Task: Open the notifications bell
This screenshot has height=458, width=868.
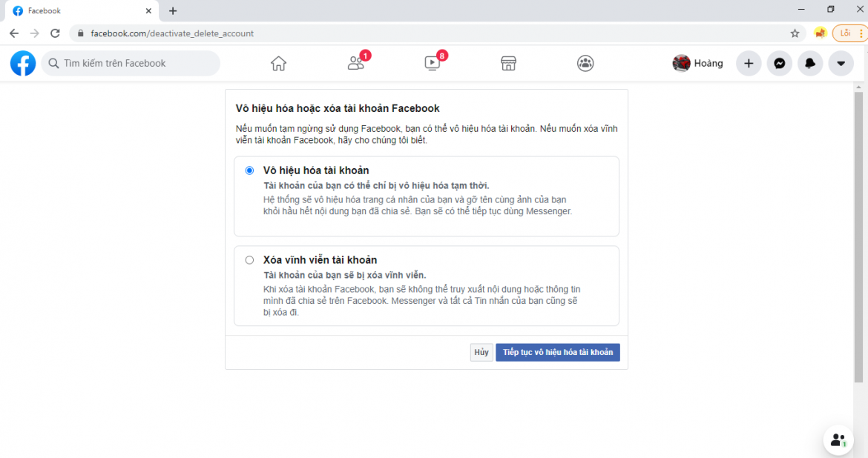Action: pos(809,64)
